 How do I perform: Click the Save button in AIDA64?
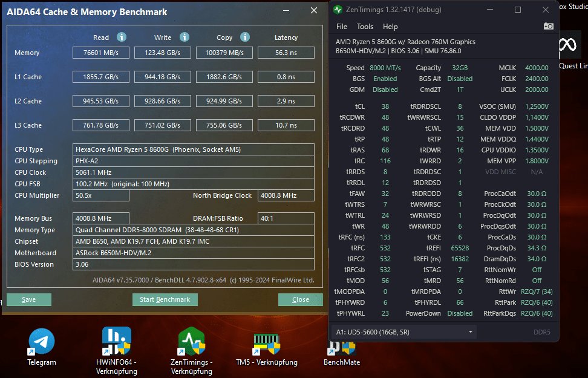(x=29, y=299)
